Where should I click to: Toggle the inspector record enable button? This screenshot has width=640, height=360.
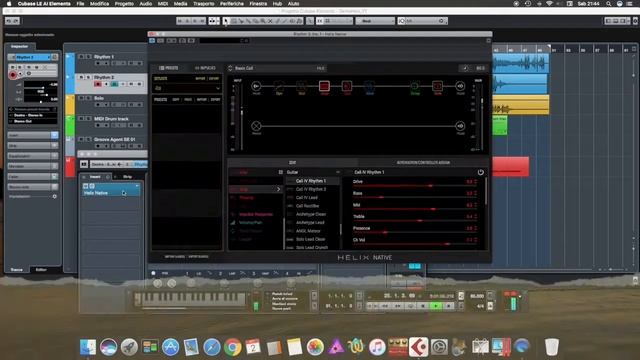13,75
